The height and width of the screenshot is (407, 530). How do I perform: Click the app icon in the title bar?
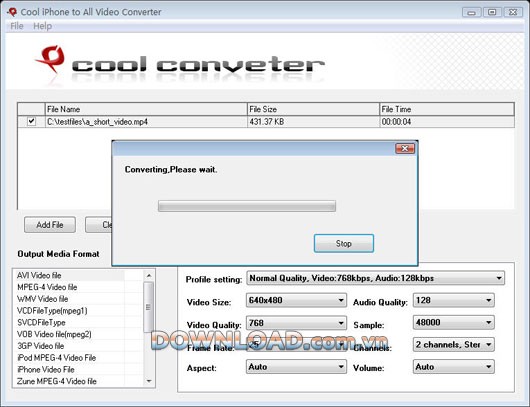point(12,12)
